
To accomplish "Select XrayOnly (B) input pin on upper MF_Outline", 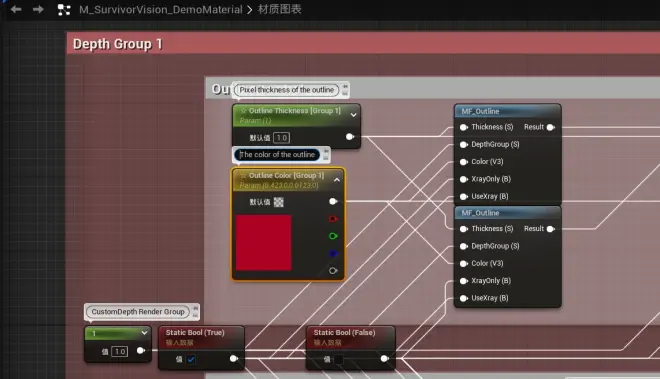I will pyautogui.click(x=464, y=179).
